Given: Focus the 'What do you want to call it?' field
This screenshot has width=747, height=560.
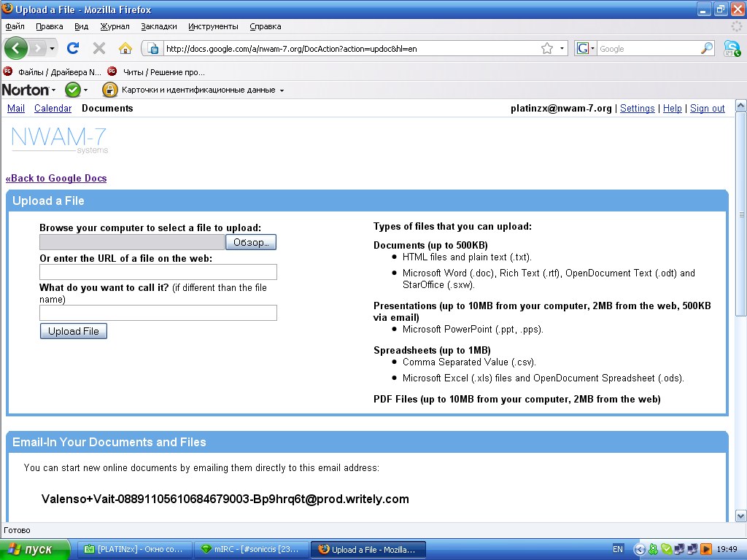Looking at the screenshot, I should pyautogui.click(x=158, y=313).
